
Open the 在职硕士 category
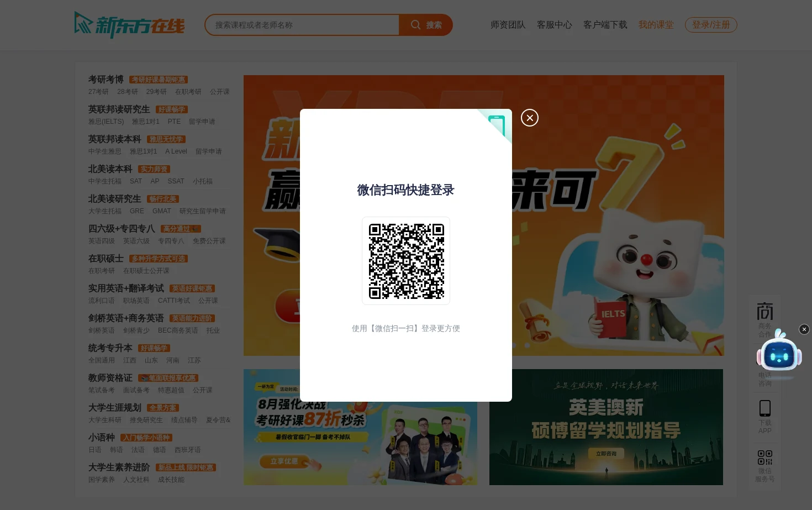(106, 259)
